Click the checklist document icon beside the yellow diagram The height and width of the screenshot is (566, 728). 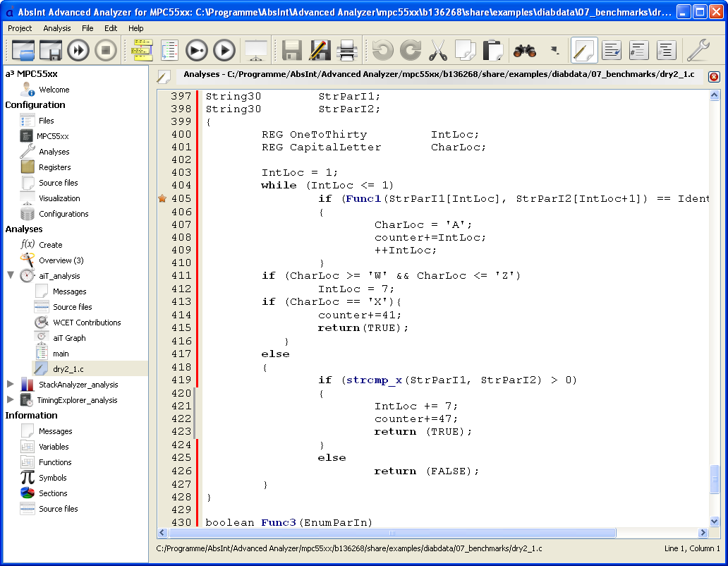pos(169,50)
